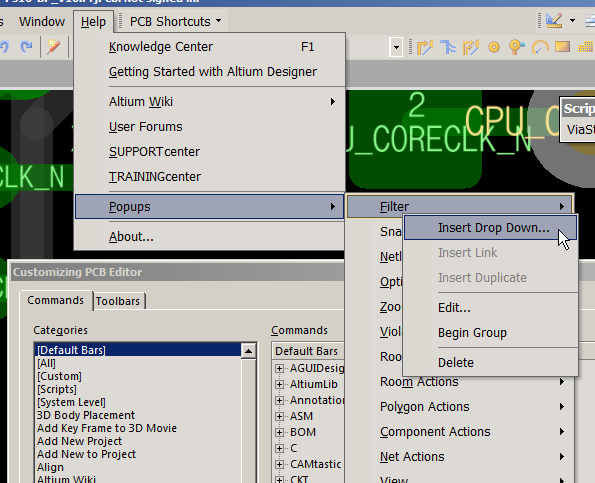Choose Edit... in context menu

491,308
